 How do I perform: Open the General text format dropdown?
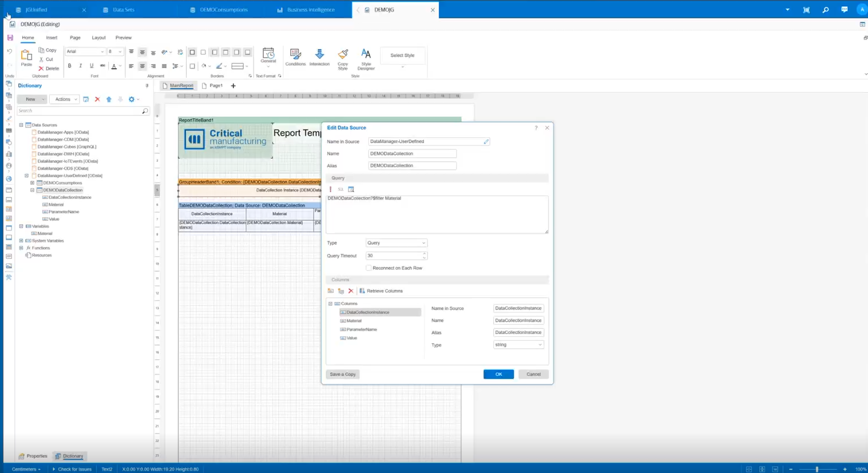point(268,58)
